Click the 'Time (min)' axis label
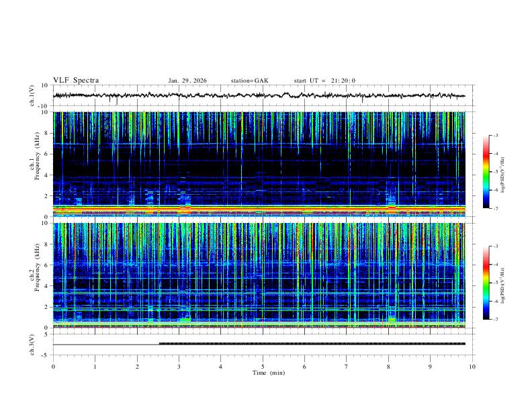 (x=269, y=373)
